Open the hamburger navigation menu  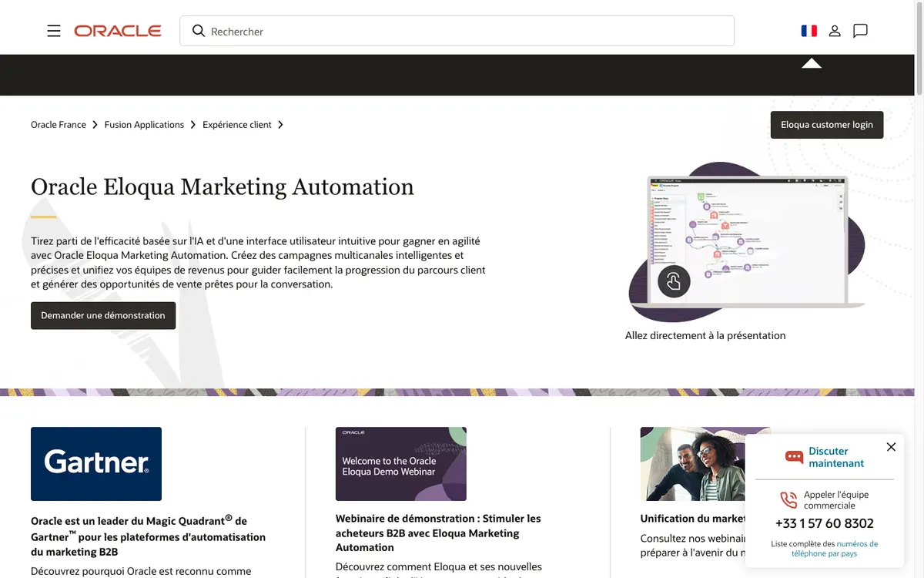click(54, 31)
